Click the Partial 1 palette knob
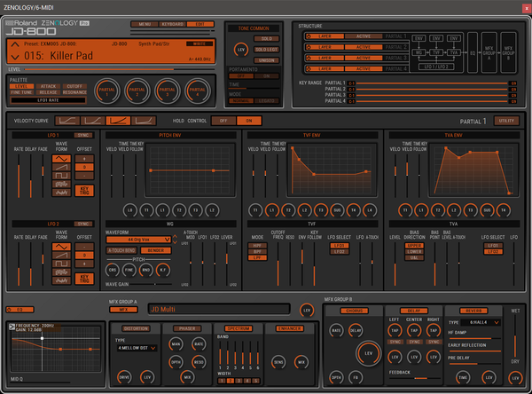The image size is (532, 394). point(107,91)
